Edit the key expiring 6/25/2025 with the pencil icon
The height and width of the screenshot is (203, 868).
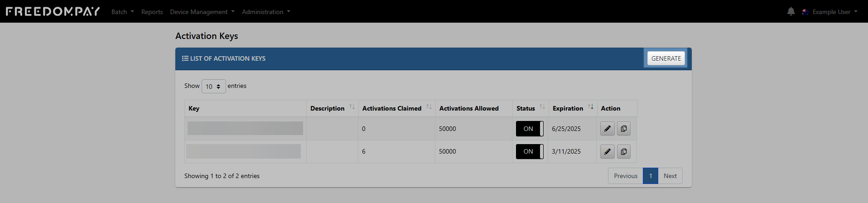(x=608, y=129)
